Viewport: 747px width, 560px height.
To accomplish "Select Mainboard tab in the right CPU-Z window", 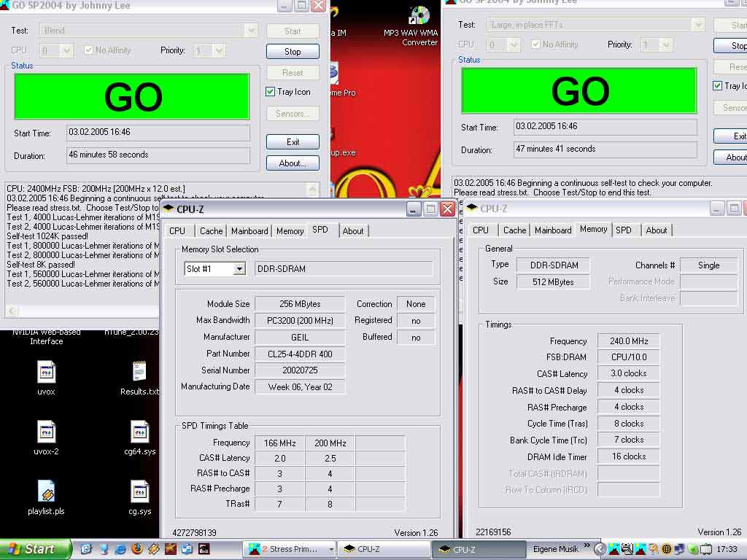I will (x=553, y=230).
